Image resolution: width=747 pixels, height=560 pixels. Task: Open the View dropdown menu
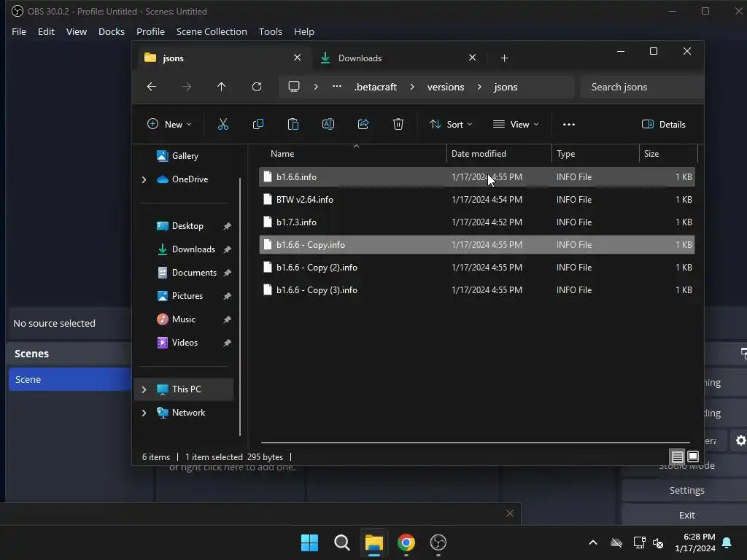[x=516, y=124]
